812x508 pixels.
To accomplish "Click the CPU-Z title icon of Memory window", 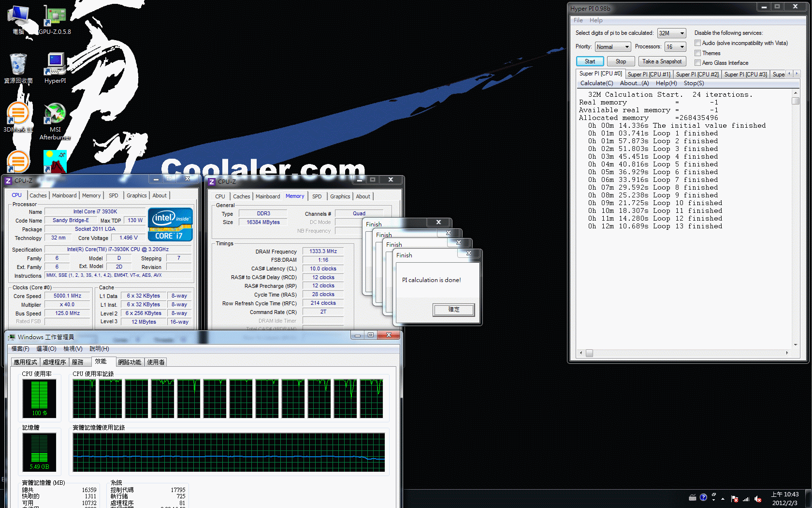I will [x=212, y=182].
